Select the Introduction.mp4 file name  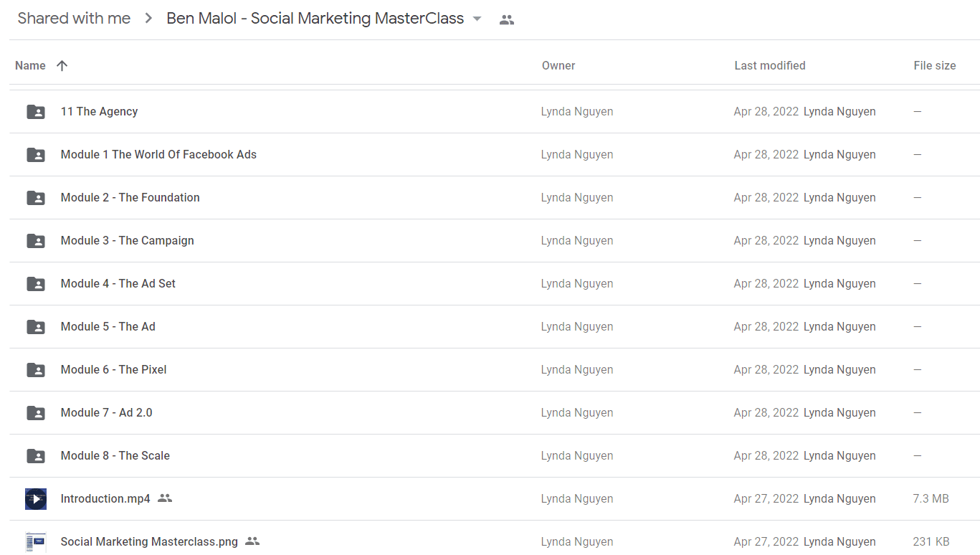click(105, 498)
